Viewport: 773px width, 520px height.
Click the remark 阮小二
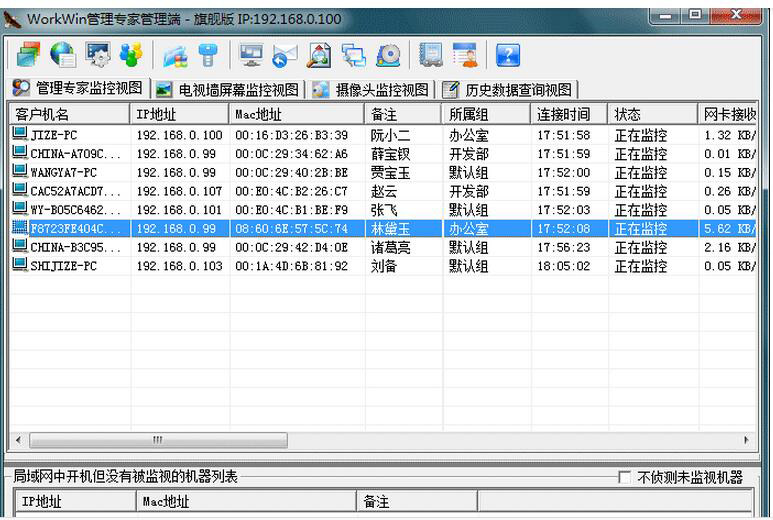pos(390,135)
